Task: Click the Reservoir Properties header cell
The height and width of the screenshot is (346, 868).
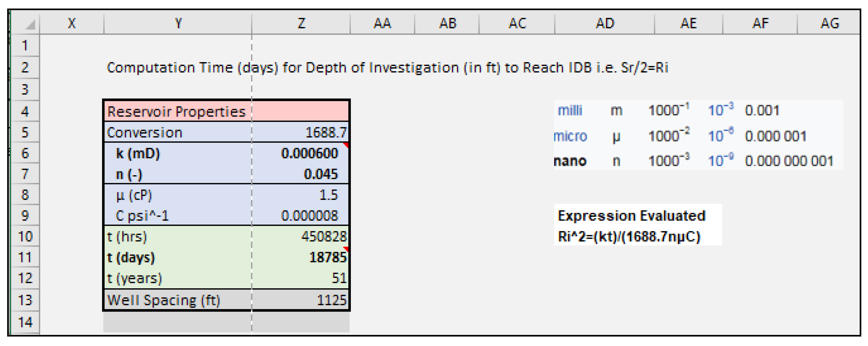Action: tap(176, 111)
